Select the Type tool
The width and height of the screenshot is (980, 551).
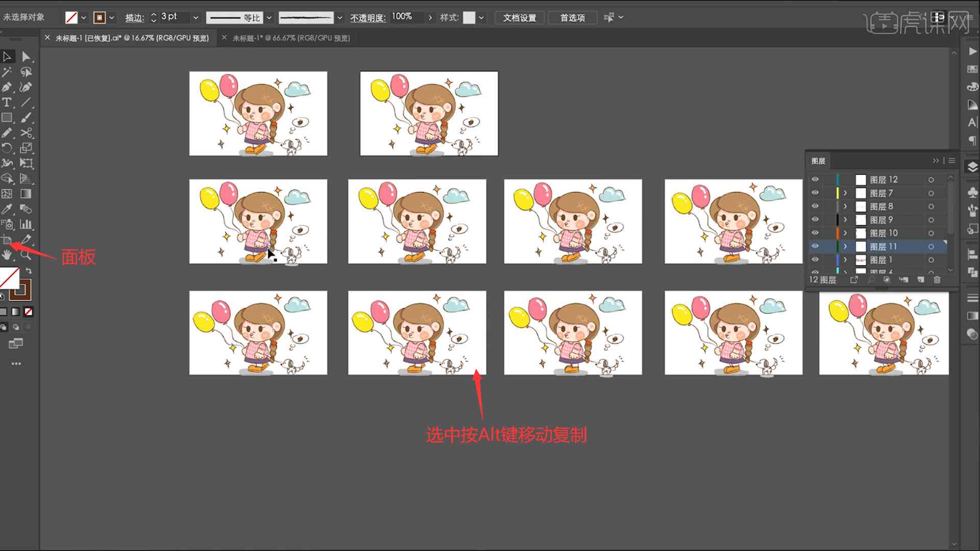7,103
